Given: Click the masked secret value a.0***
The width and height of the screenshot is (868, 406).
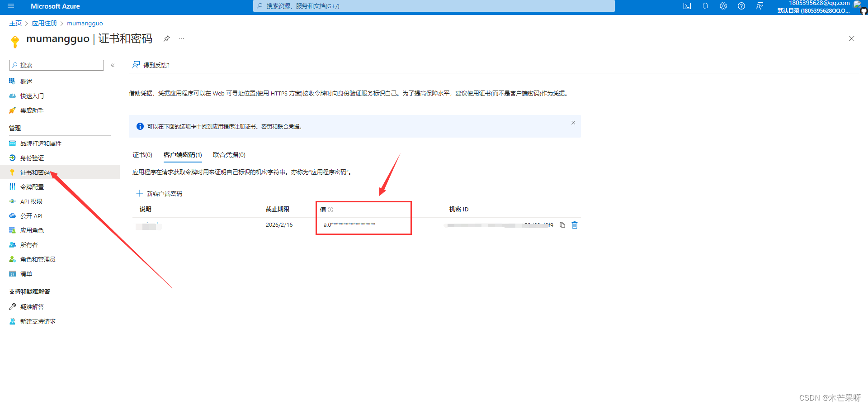Looking at the screenshot, I should pyautogui.click(x=349, y=225).
